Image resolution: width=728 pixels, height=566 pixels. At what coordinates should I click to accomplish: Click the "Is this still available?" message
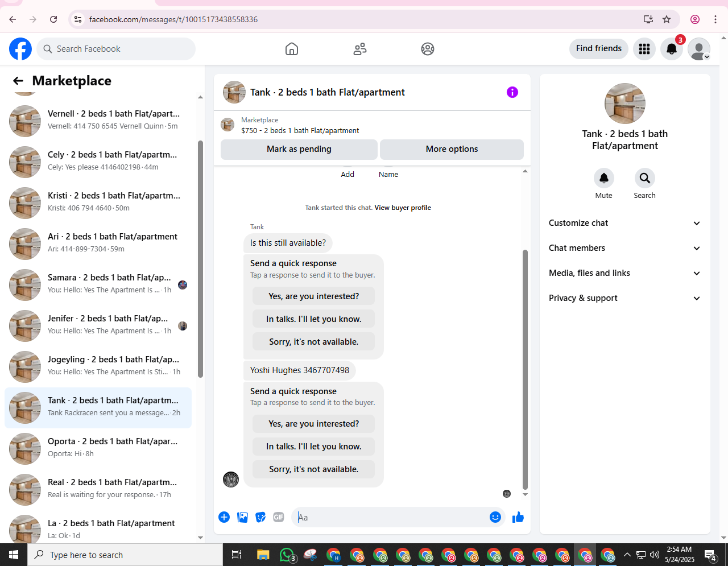tap(288, 243)
